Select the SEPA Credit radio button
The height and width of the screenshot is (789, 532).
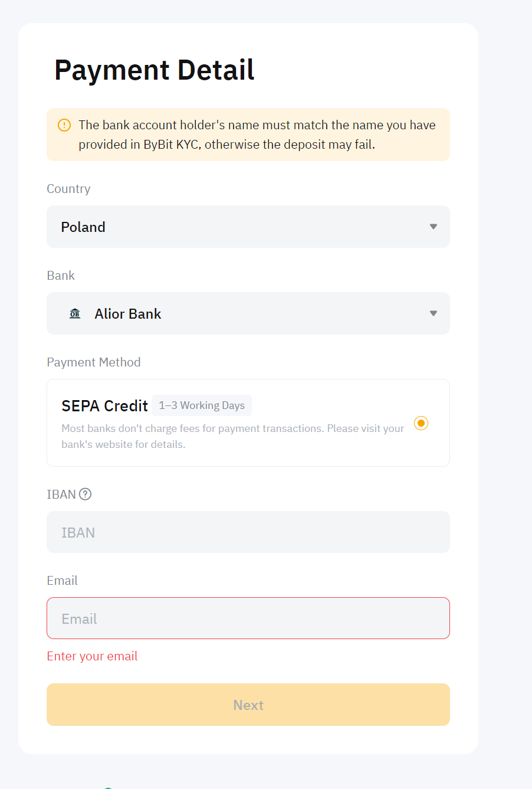tap(421, 423)
